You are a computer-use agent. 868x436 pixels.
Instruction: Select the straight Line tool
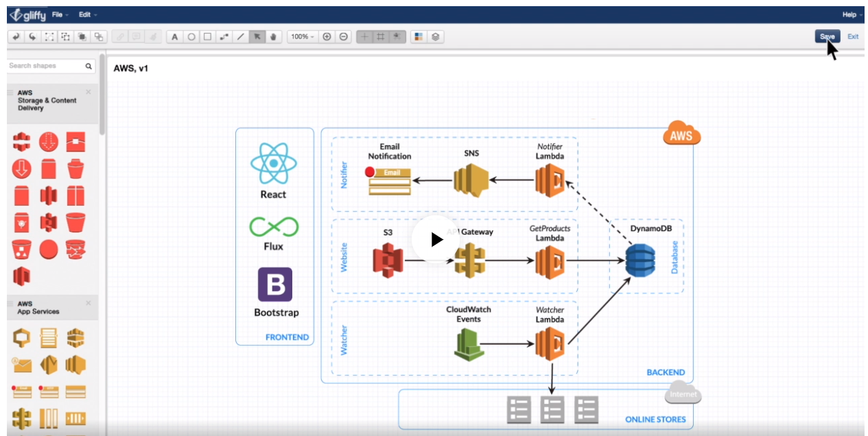[x=241, y=37]
